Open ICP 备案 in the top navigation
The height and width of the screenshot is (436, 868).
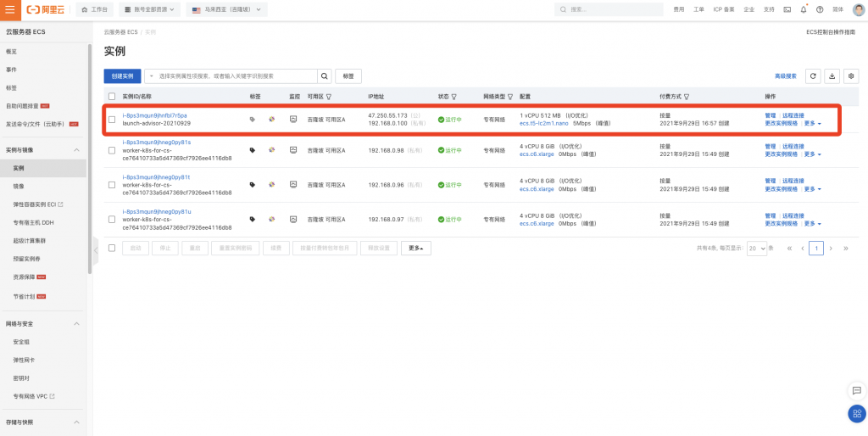(724, 9)
